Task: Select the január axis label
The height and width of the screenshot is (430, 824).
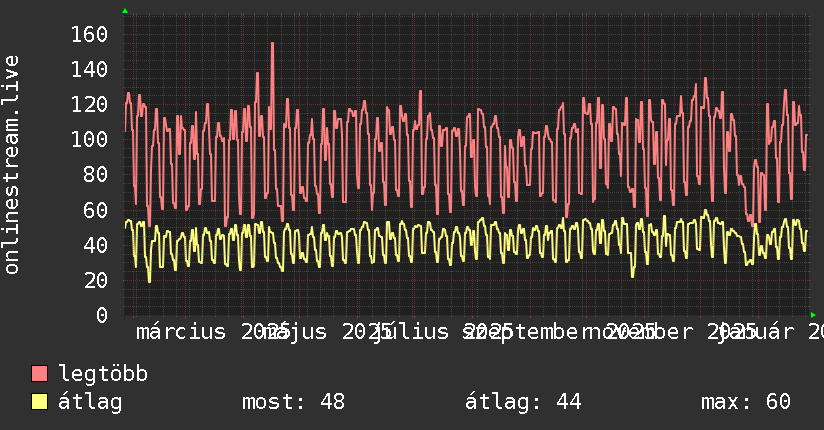Action: click(757, 332)
